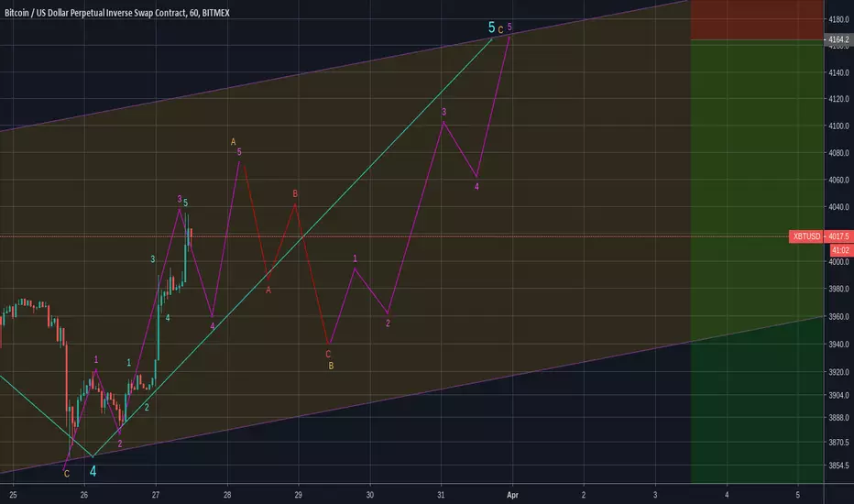The width and height of the screenshot is (854, 504).
Task: Select the red stop-loss zone of the position
Action: [757, 19]
